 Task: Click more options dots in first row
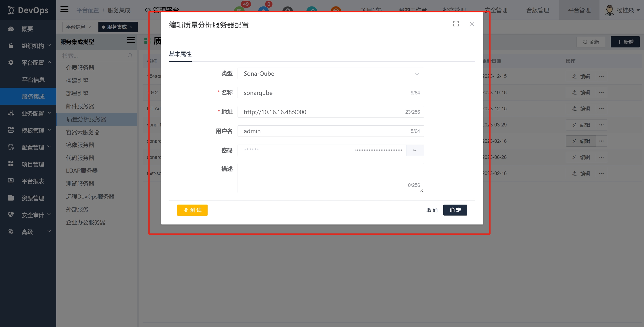click(x=601, y=76)
